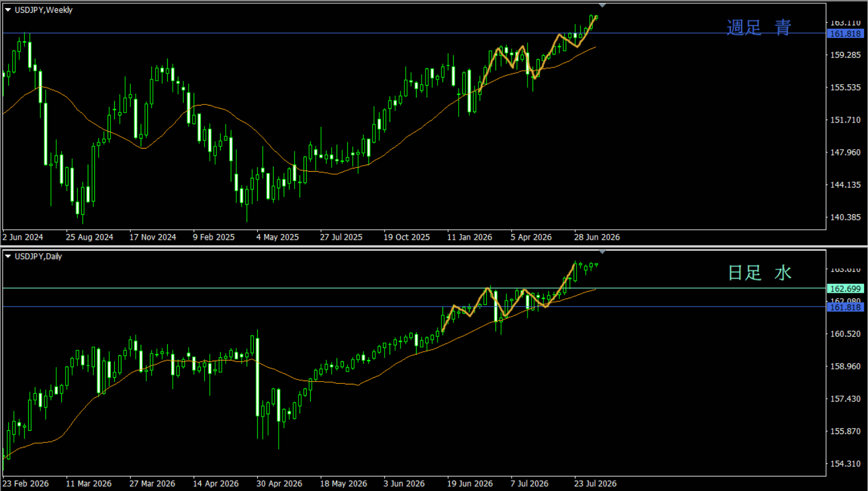Click the 151.710 price scale value

845,120
